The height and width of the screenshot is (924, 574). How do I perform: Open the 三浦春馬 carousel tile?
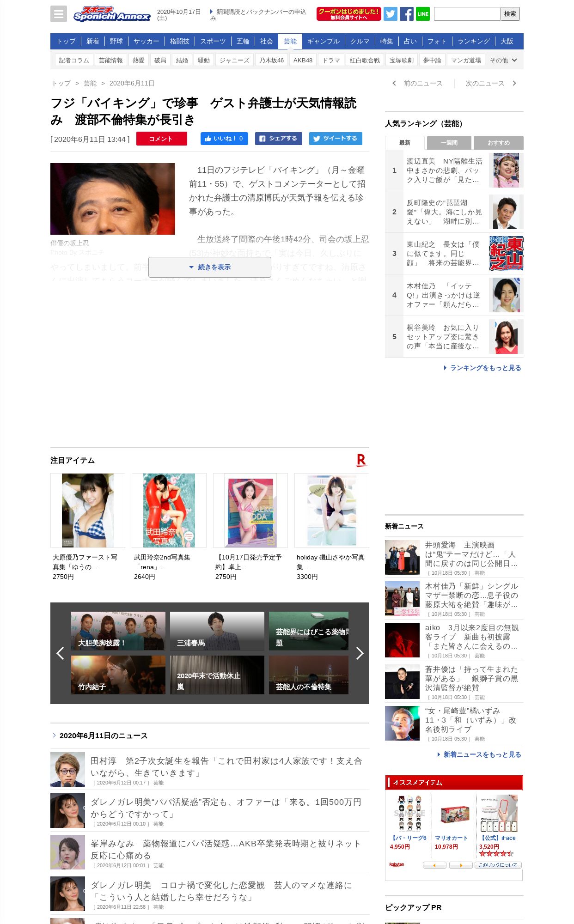[x=217, y=631]
